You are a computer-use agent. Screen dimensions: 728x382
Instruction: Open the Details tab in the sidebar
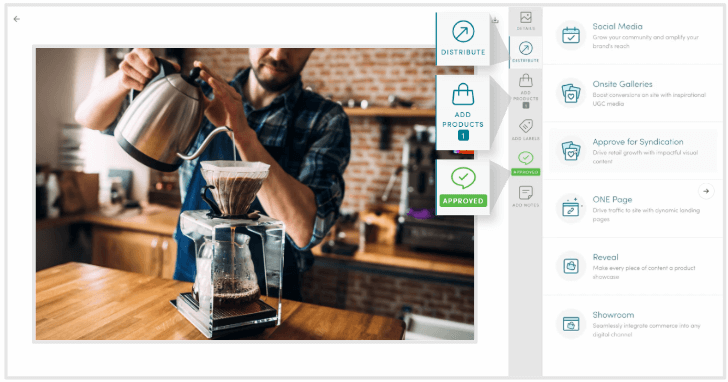(526, 21)
